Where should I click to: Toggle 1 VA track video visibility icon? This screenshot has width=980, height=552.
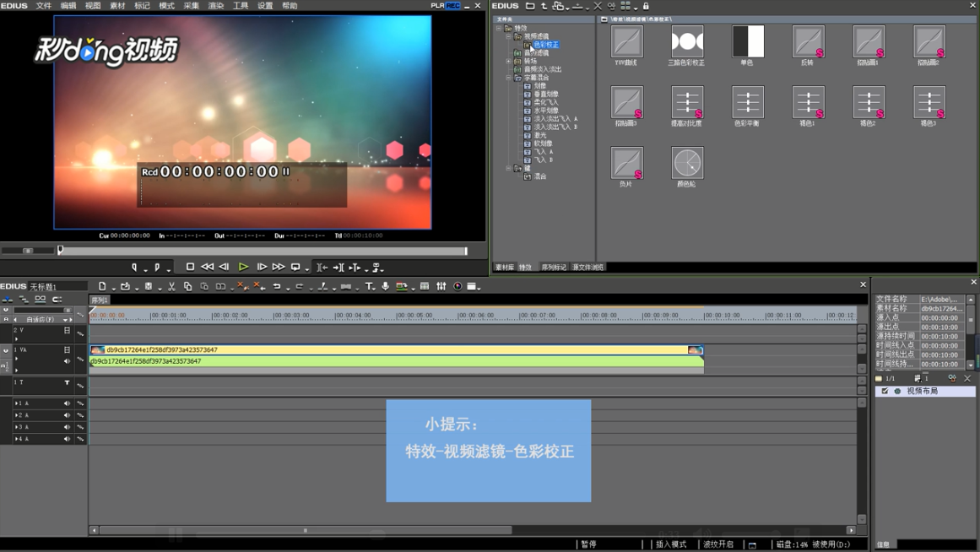(67, 350)
